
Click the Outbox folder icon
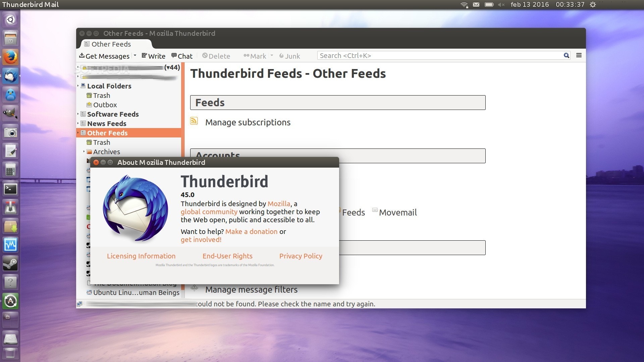pyautogui.click(x=89, y=105)
